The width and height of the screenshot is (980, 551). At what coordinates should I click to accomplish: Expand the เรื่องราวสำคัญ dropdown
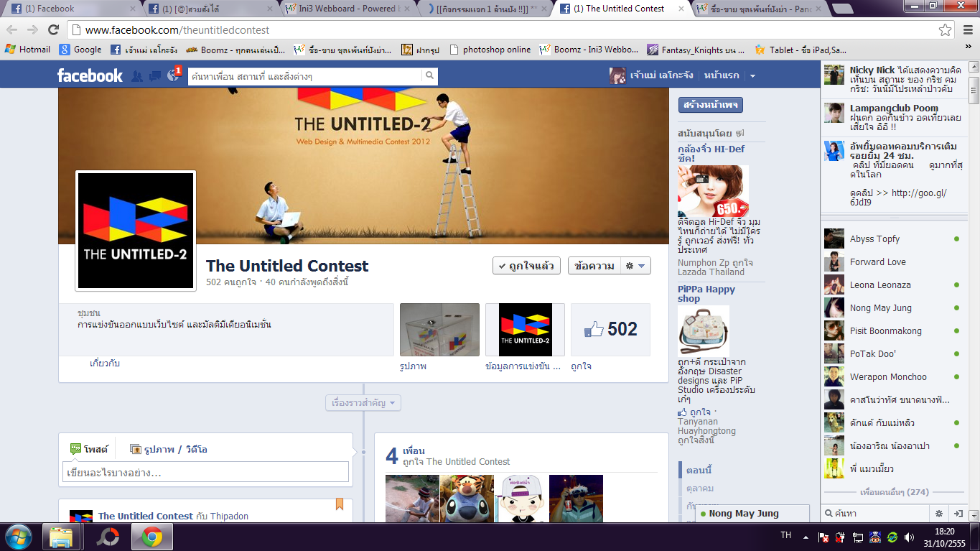(x=363, y=403)
